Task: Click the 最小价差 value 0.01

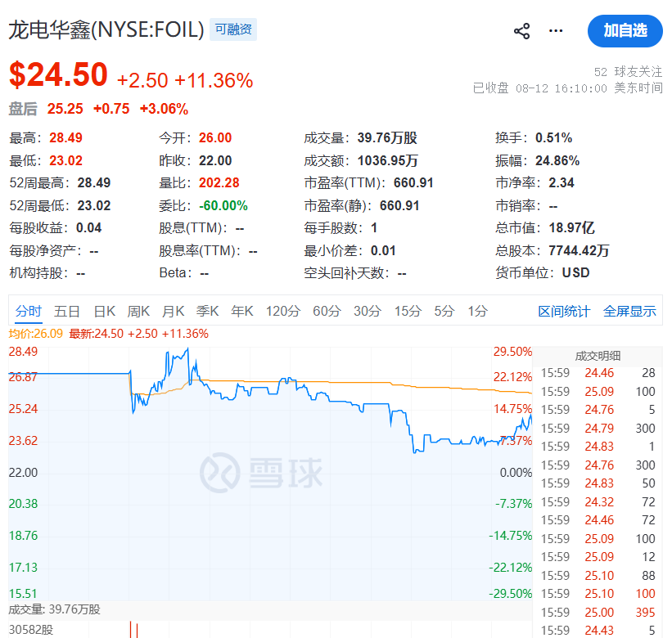Action: point(383,250)
